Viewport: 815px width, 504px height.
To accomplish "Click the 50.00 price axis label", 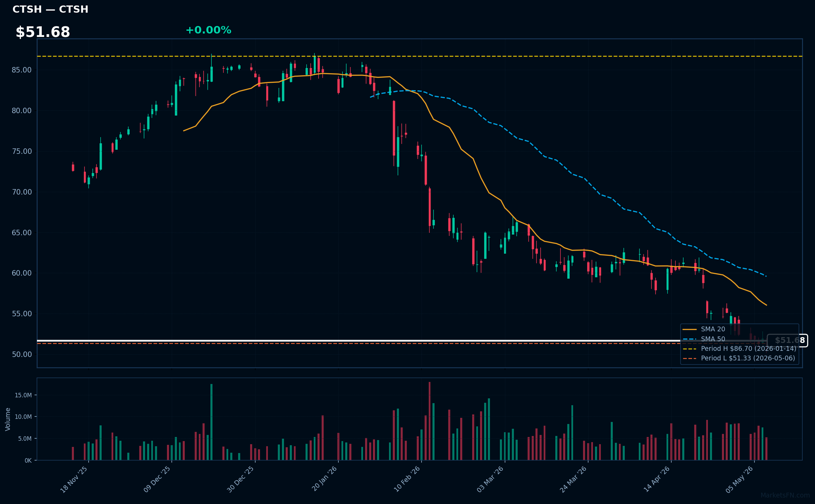I will pyautogui.click(x=22, y=355).
